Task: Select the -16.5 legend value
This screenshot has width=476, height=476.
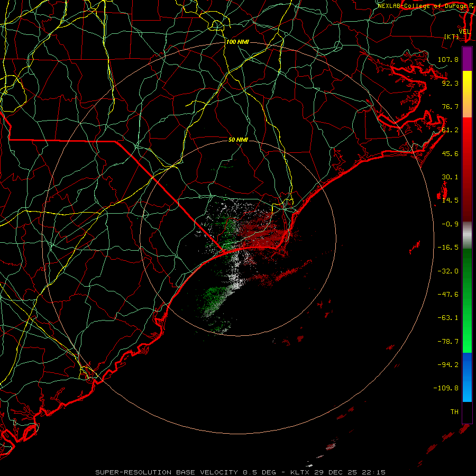Action: [x=448, y=248]
